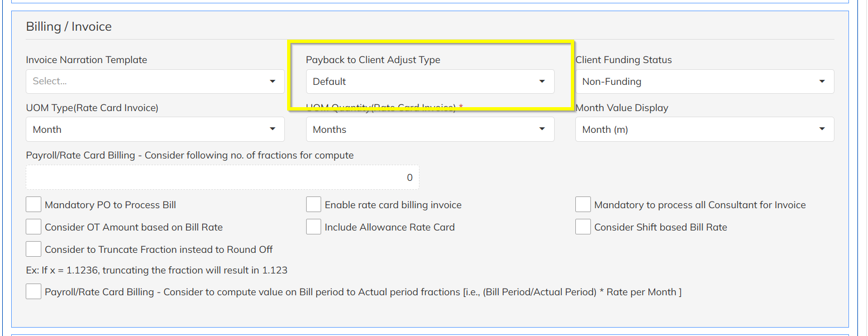The height and width of the screenshot is (336, 868).
Task: Check the Include Allowance Rate Card box
Action: 314,227
